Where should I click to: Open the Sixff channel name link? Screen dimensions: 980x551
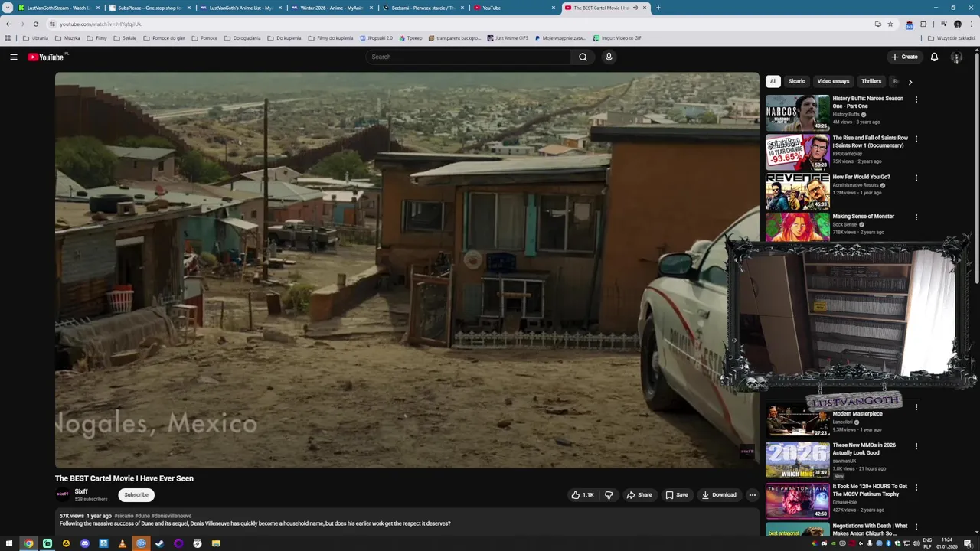point(81,491)
